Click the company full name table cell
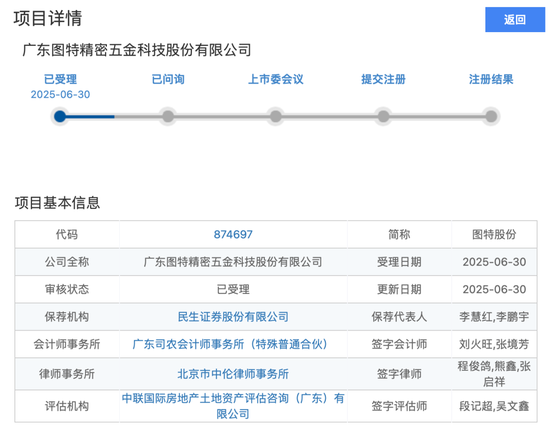Viewport: 550px width, 428px height. [x=233, y=262]
